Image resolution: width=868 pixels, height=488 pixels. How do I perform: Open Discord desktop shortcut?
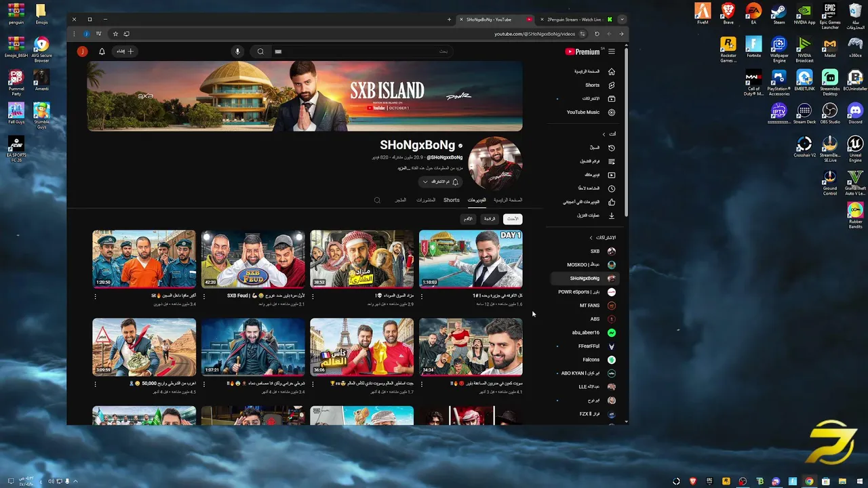tap(855, 113)
